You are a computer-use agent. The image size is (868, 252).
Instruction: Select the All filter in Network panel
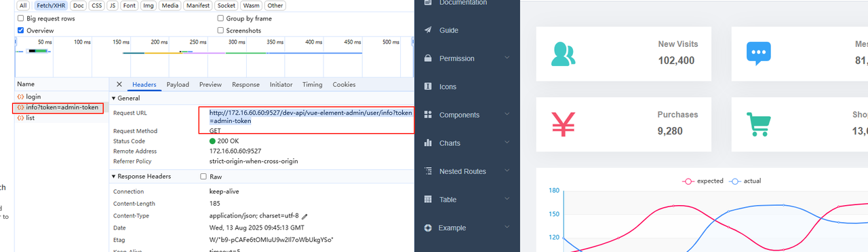[23, 5]
